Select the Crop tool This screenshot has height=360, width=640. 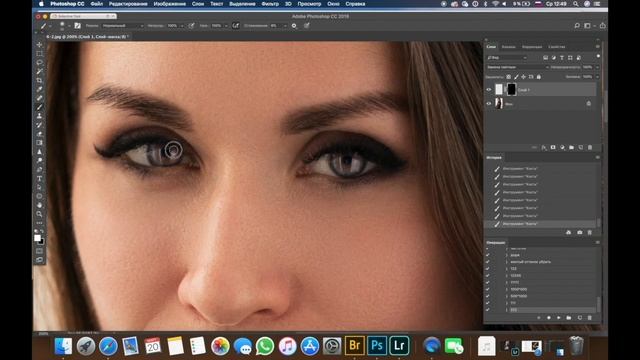point(39,80)
